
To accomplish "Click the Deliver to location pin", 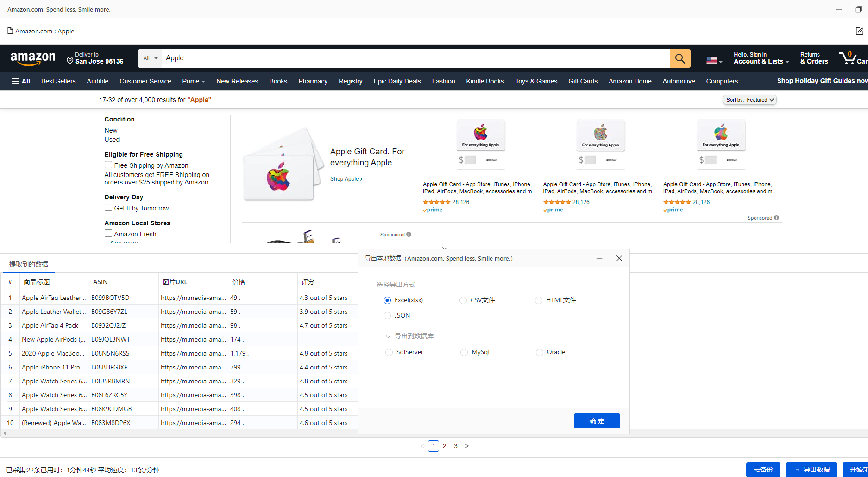I will [x=70, y=60].
